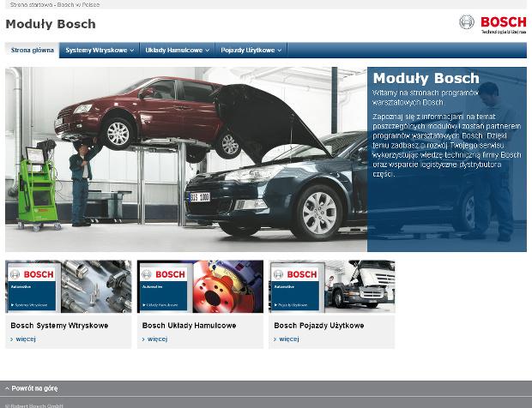Click the Bosch Systemy Wtryskowe heading
The height and width of the screenshot is (408, 532).
coord(59,326)
